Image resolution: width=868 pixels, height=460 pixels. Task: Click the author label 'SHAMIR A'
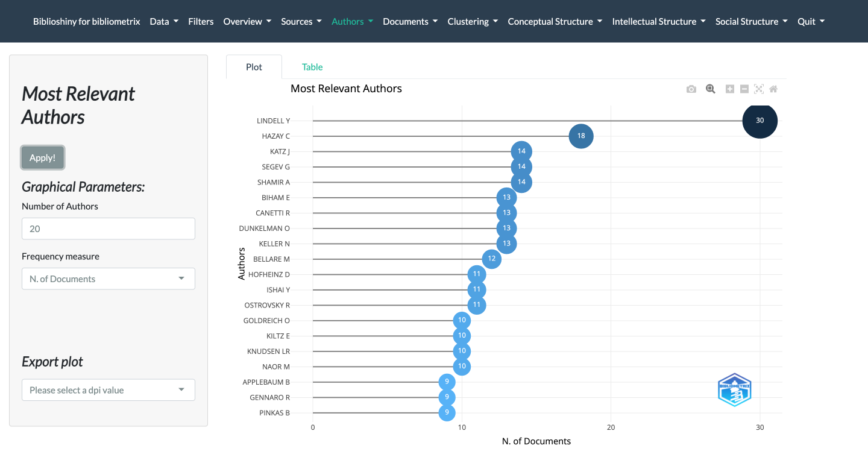click(274, 182)
